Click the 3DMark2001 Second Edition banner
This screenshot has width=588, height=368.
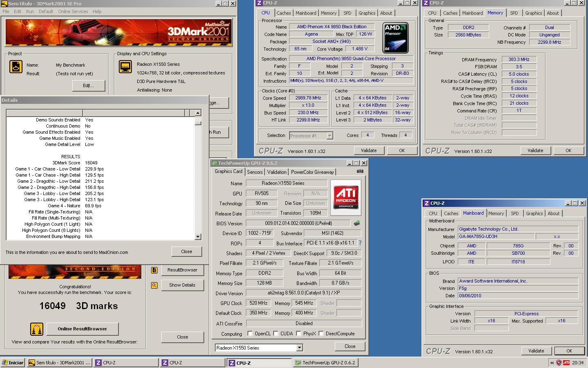coord(118,32)
